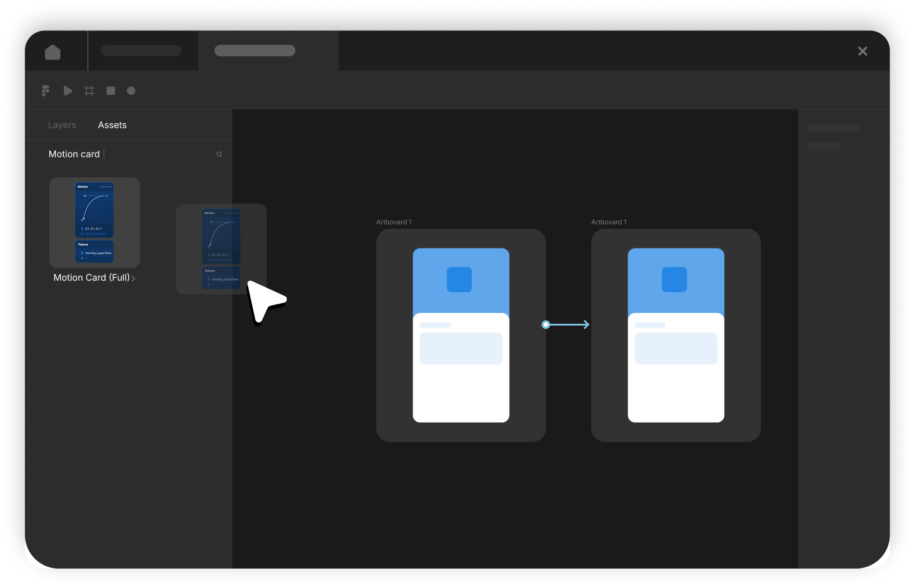Screen dimensions: 915x588
Task: Click the Motion Card (Full) label
Action: tap(92, 278)
